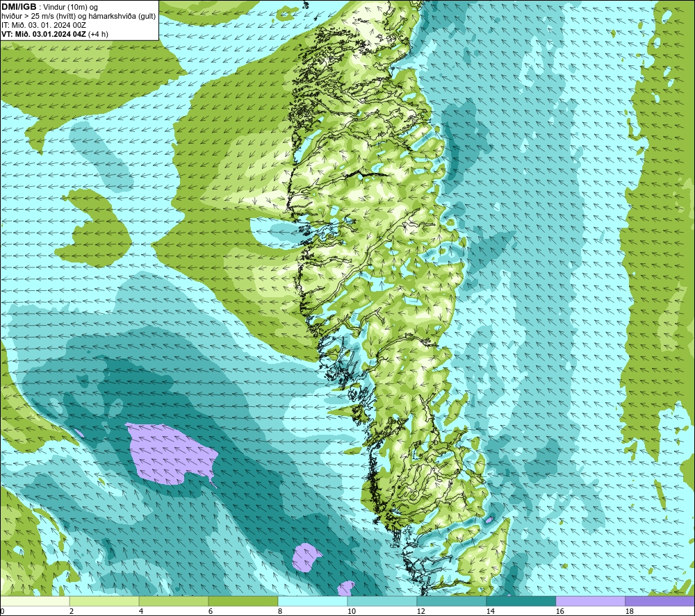
Task: Click the "IT: Mið. 03. 01. 2024 00Z" line
Action: pos(44,25)
